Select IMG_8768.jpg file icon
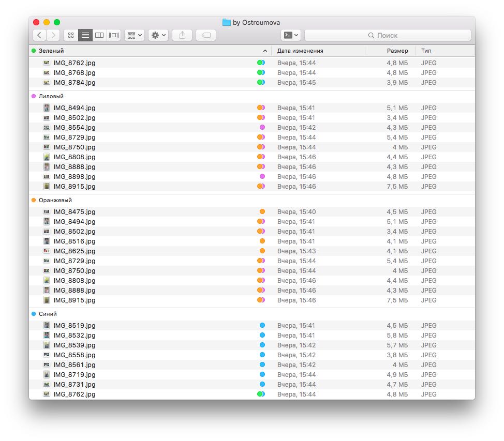This screenshot has width=504, height=441. pyautogui.click(x=47, y=72)
